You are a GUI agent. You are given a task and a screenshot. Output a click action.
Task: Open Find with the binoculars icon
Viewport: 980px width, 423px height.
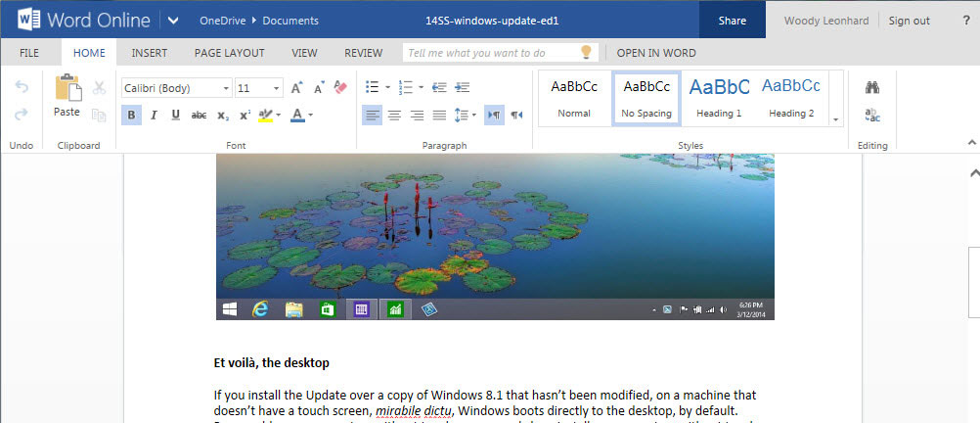point(871,87)
